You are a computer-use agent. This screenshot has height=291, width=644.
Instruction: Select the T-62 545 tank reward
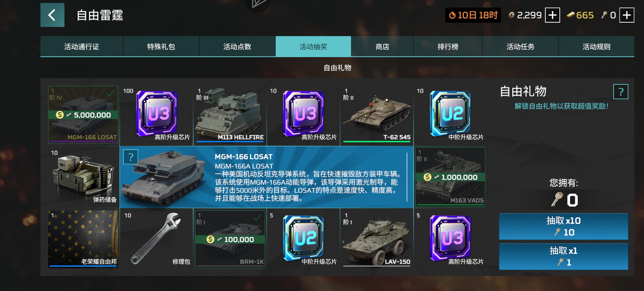(377, 115)
